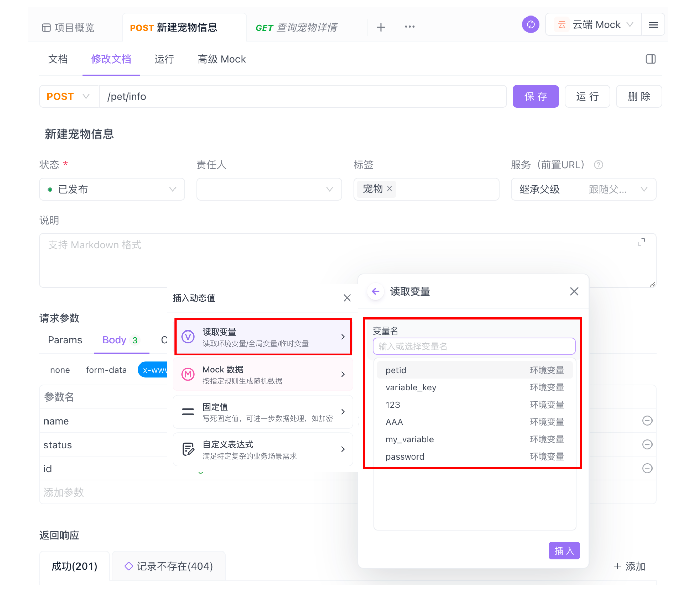Click the back arrow in 读取变量 panel
Image resolution: width=700 pixels, height=599 pixels.
(375, 291)
